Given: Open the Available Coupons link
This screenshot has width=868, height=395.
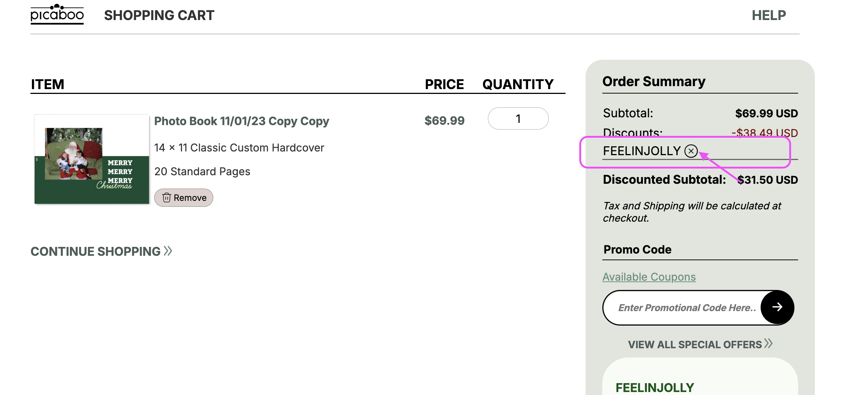Looking at the screenshot, I should 649,277.
